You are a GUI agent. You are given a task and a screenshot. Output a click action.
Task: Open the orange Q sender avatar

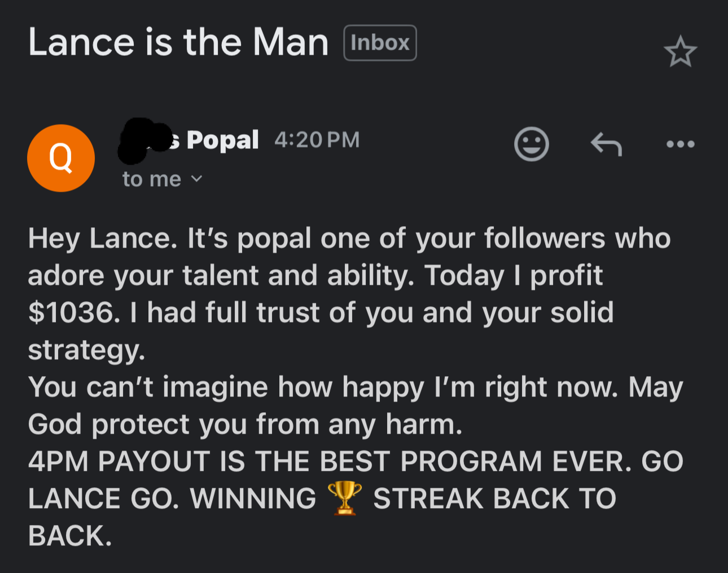(x=61, y=158)
